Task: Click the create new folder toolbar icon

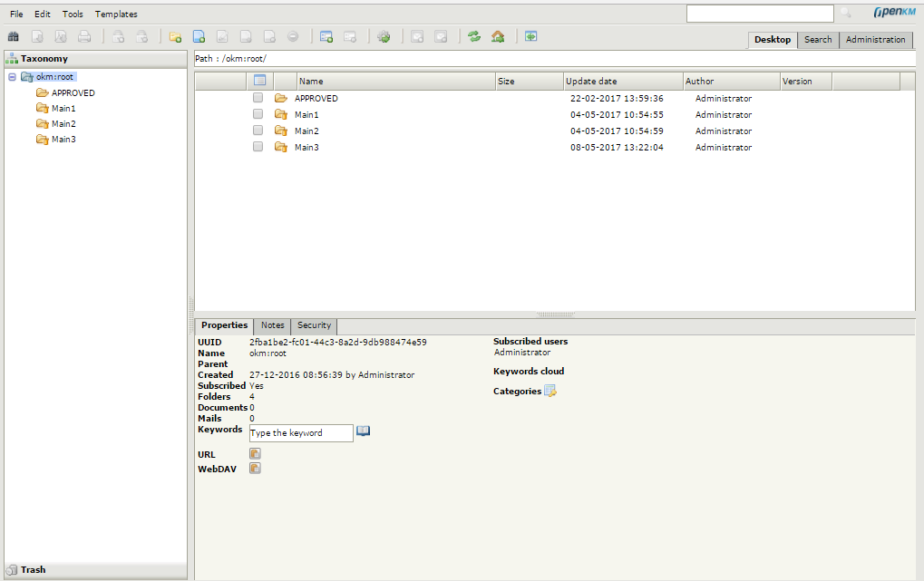Action: tap(175, 37)
